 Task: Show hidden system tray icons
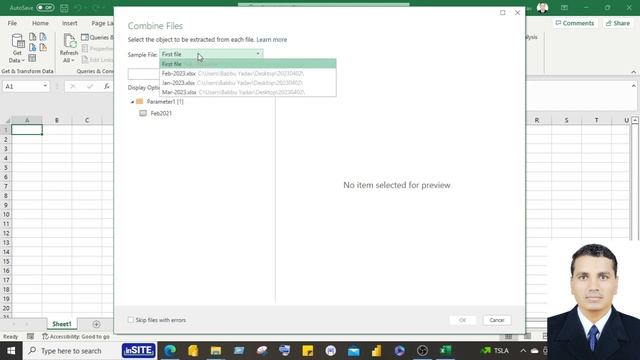523,351
